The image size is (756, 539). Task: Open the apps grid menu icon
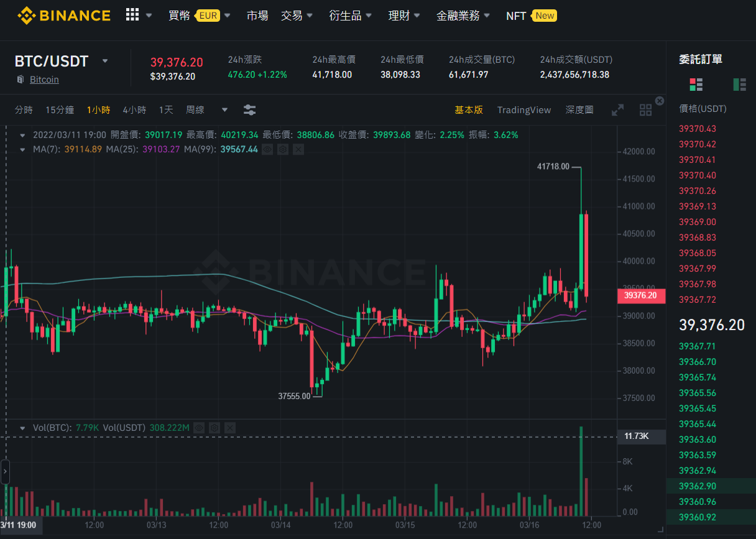click(x=132, y=15)
